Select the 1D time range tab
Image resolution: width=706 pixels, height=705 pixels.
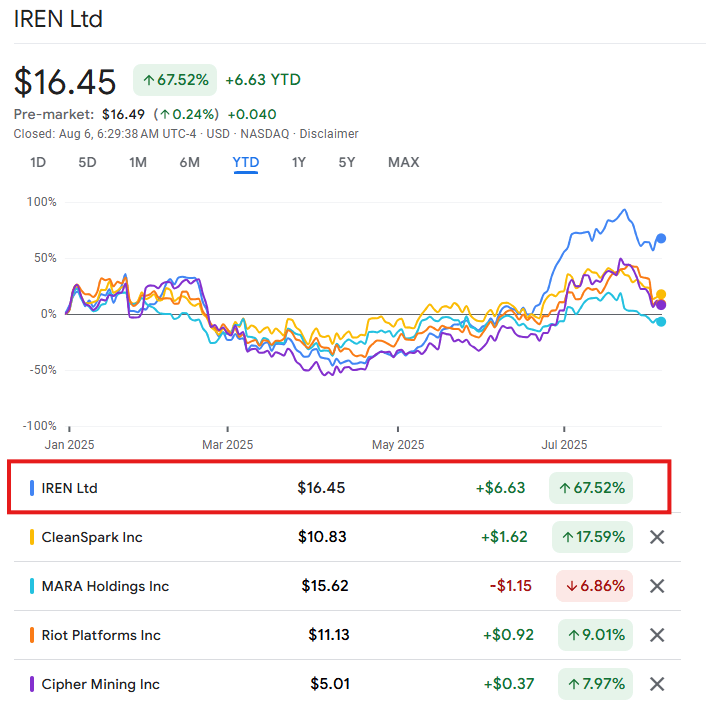point(38,162)
